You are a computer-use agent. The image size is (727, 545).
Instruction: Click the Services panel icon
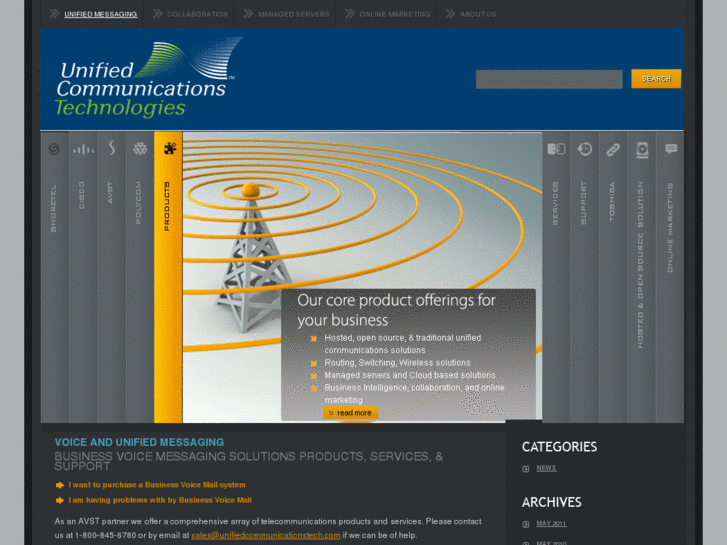click(556, 149)
